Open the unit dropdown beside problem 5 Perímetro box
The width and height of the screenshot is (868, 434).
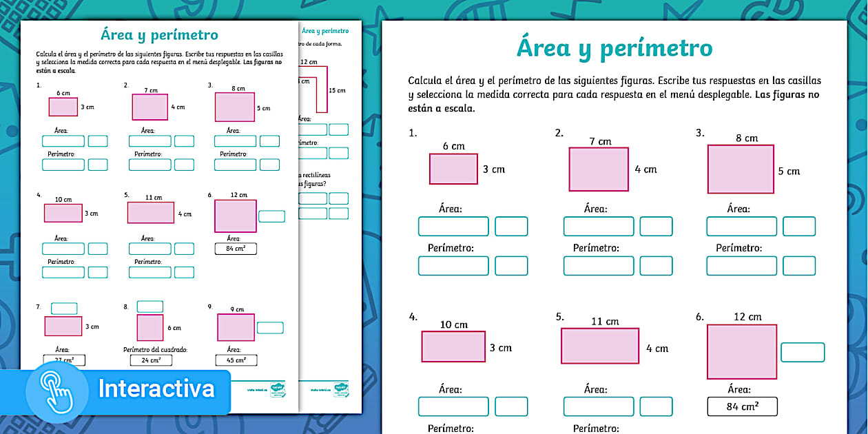[185, 271]
